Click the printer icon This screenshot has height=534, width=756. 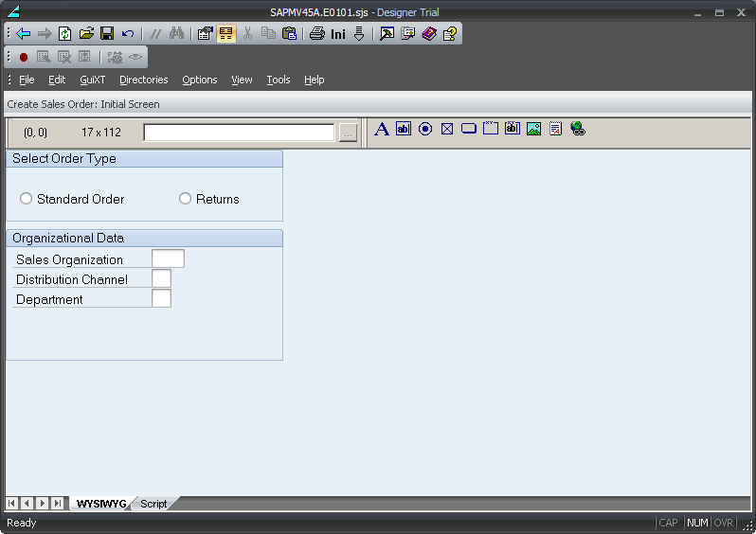tap(316, 33)
